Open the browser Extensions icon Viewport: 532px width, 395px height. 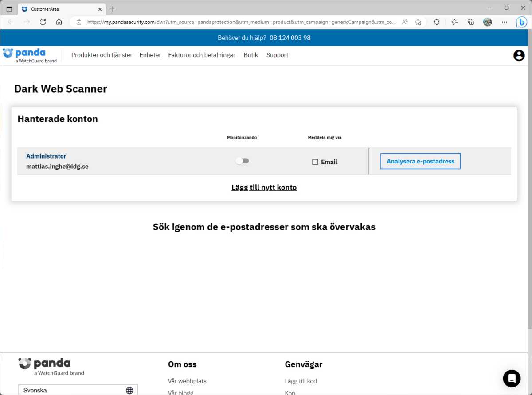(x=437, y=22)
